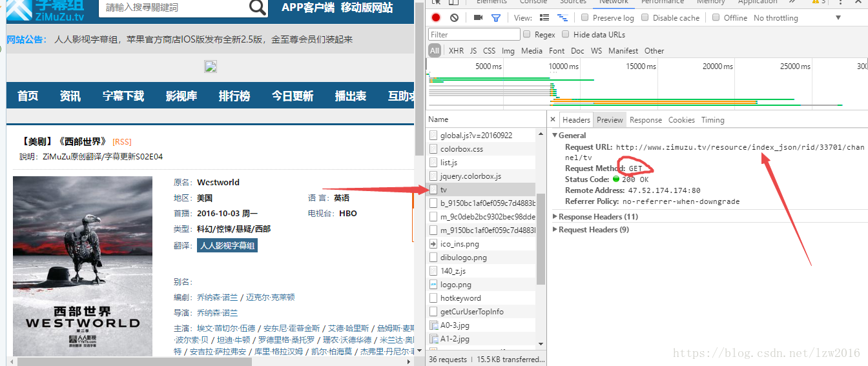This screenshot has width=868, height=366.
Task: Select the Headers tab
Action: pyautogui.click(x=576, y=120)
